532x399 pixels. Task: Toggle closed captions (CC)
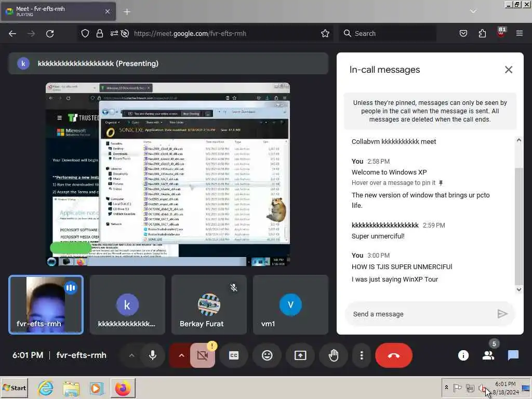[234, 355]
